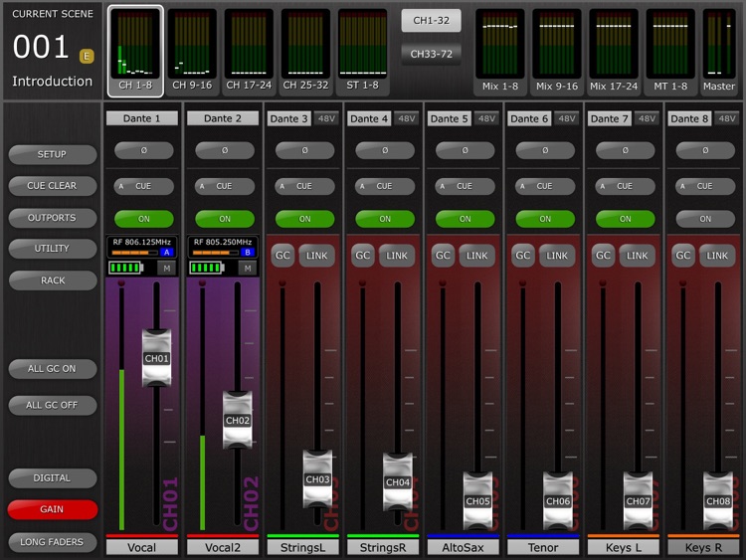Toggle the red GAIN mode button
Image resolution: width=746 pixels, height=560 pixels.
pos(53,509)
